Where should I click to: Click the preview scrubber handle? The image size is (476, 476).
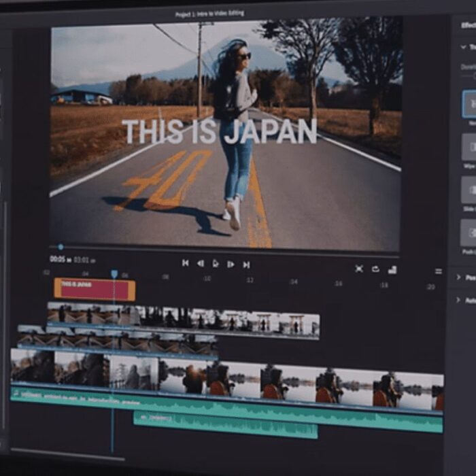pyautogui.click(x=61, y=247)
